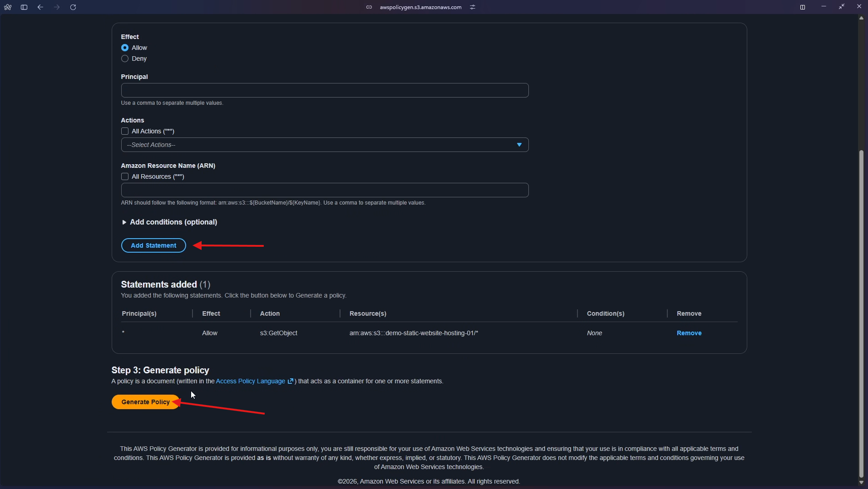
Task: Toggle the browser sidebar panel
Action: [x=24, y=7]
